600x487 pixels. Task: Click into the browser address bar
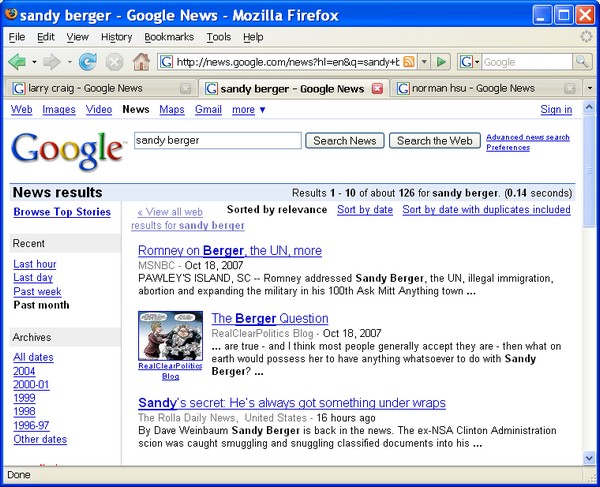(287, 62)
